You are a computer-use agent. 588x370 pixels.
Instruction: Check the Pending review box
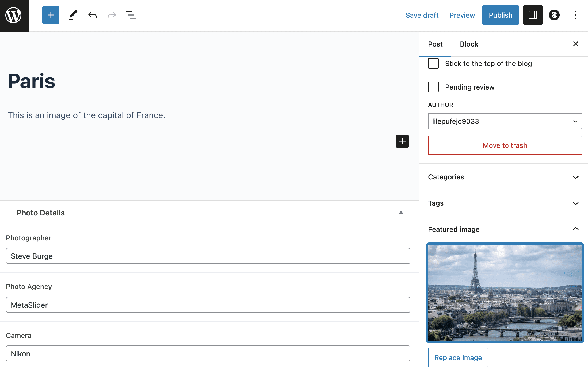pyautogui.click(x=433, y=87)
